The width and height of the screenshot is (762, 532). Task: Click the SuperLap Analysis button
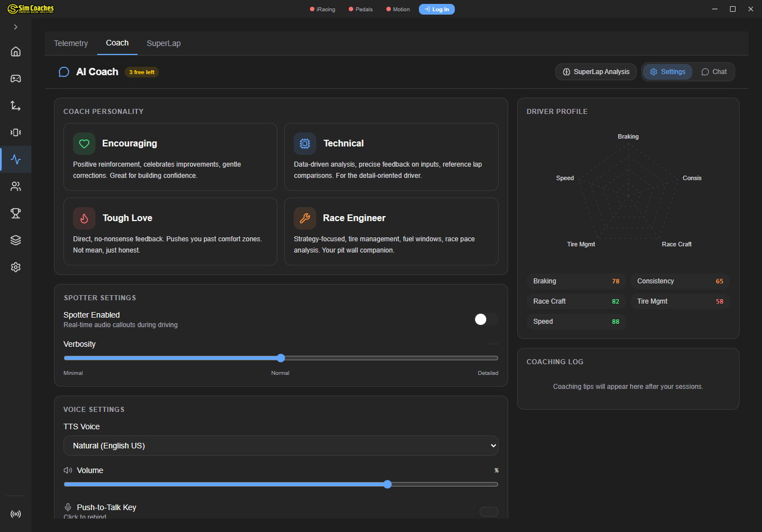tap(596, 72)
